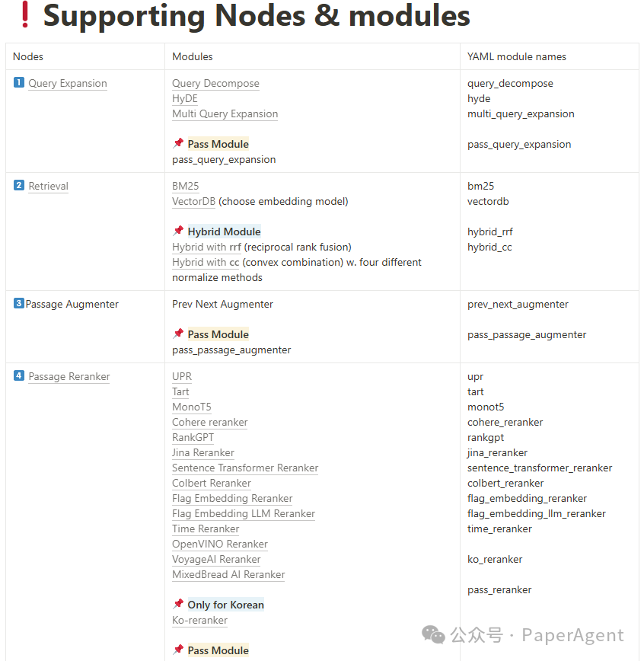Screen dimensions: 644x661
Task: Click the number 2 badge beside Retrieval
Action: [19, 185]
